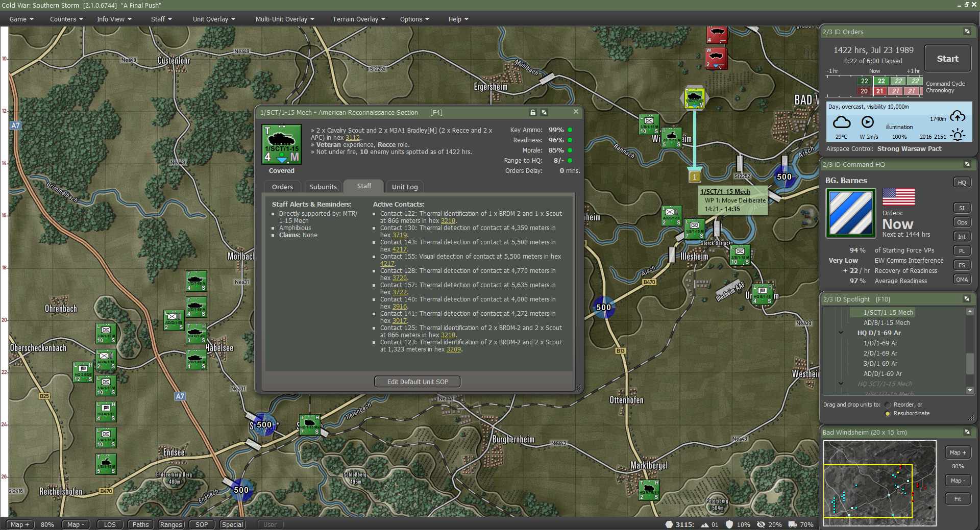Screen dimensions: 980x530
Task: Toggle the LOS map mode
Action: (x=110, y=524)
